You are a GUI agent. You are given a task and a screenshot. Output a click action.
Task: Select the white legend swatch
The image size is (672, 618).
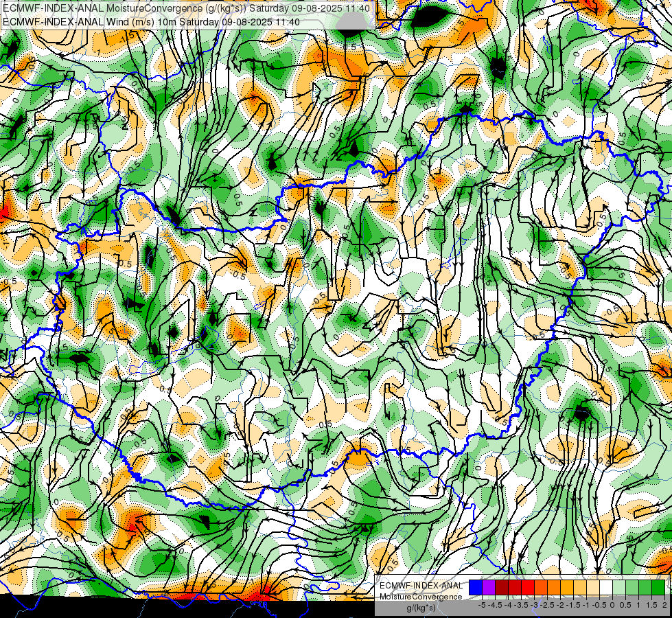point(606,588)
